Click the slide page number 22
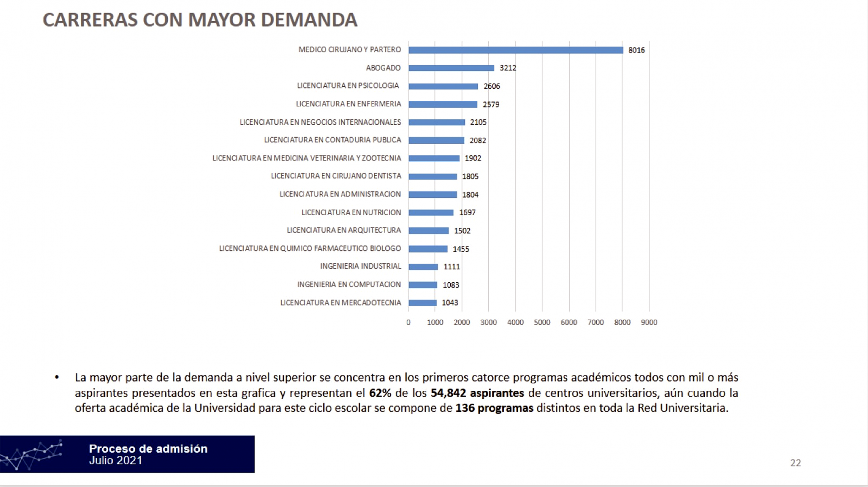868x487 pixels. pos(796,463)
